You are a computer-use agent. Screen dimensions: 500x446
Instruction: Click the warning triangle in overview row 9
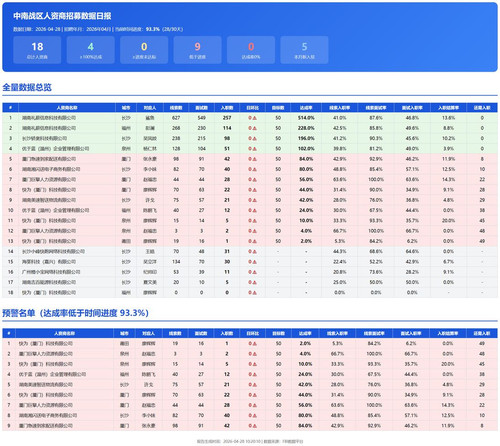pos(255,200)
